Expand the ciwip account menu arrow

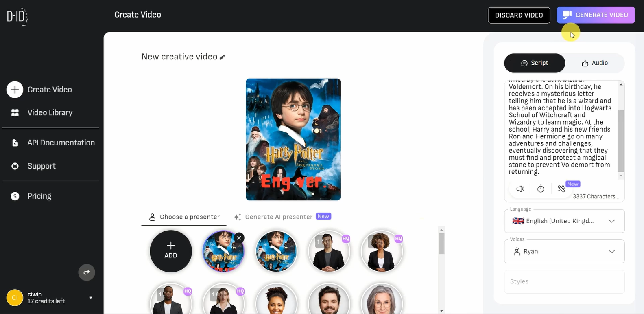tap(91, 298)
